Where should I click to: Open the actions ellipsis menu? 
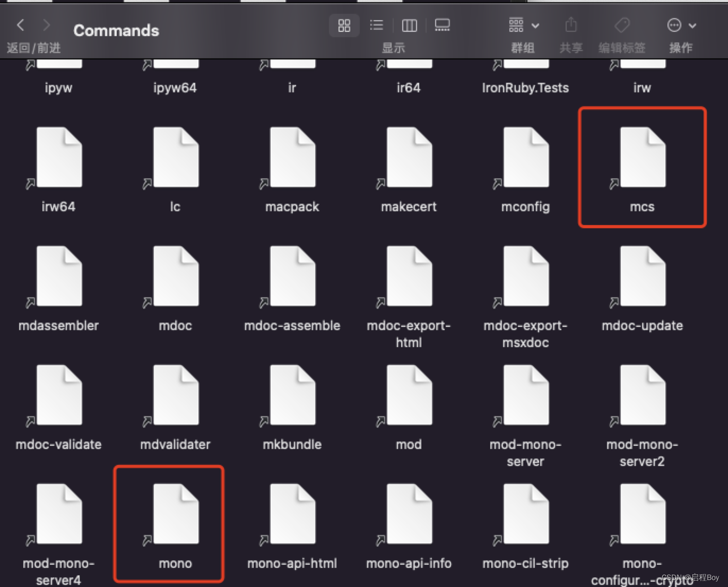click(681, 25)
